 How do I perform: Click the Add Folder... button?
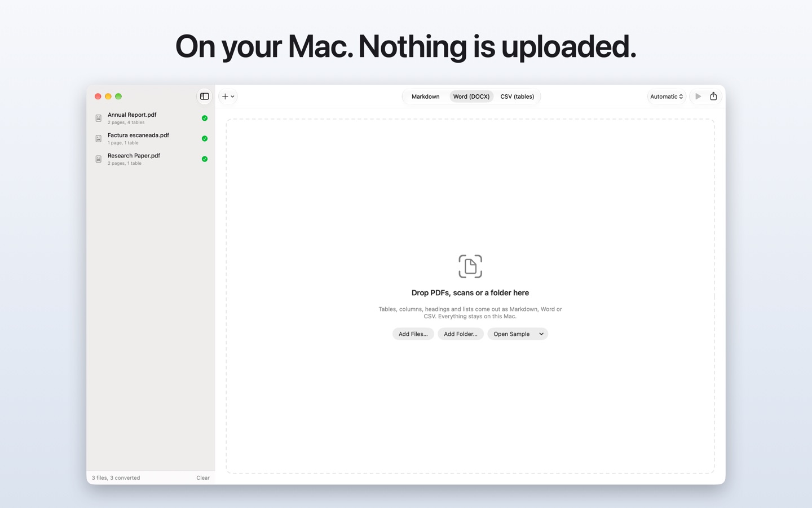tap(461, 334)
